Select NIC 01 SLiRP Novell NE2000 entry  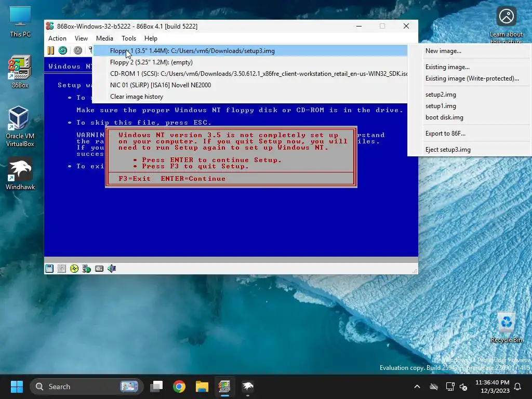coord(250,85)
